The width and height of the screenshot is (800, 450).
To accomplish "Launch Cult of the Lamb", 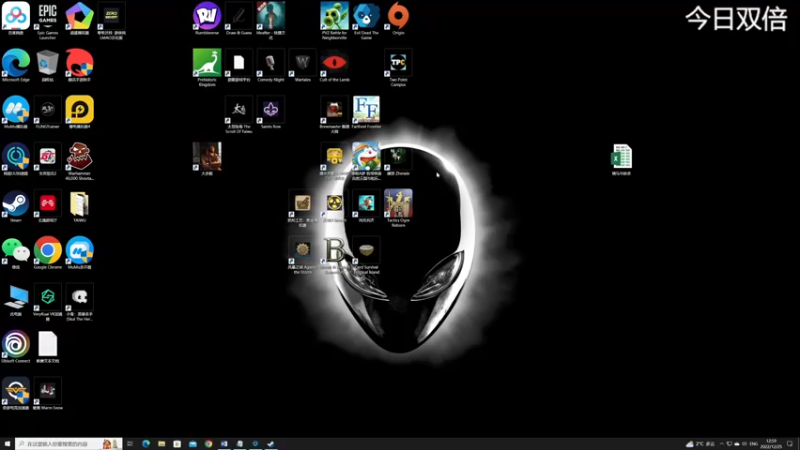I will coord(334,66).
